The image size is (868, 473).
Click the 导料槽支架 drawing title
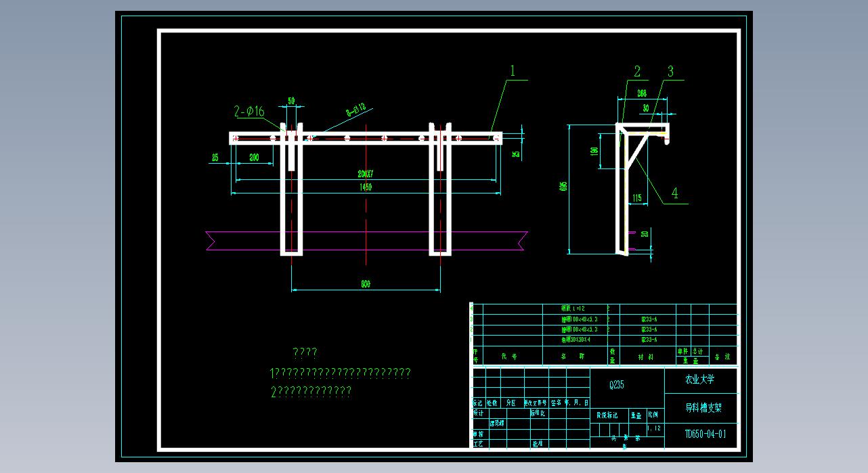[x=703, y=408]
